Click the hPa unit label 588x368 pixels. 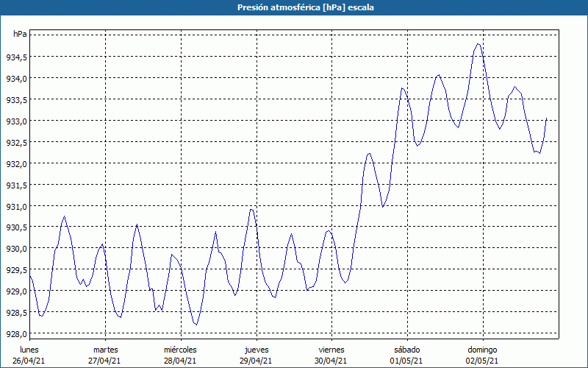(x=20, y=34)
